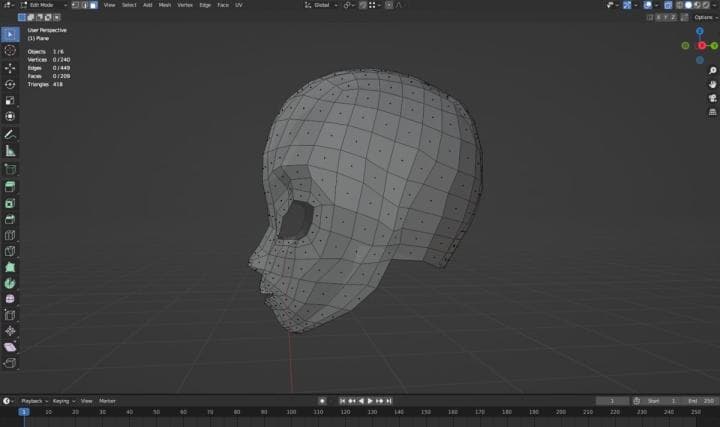720x427 pixels.
Task: Open the Keying dropdown in timeline
Action: (63, 401)
